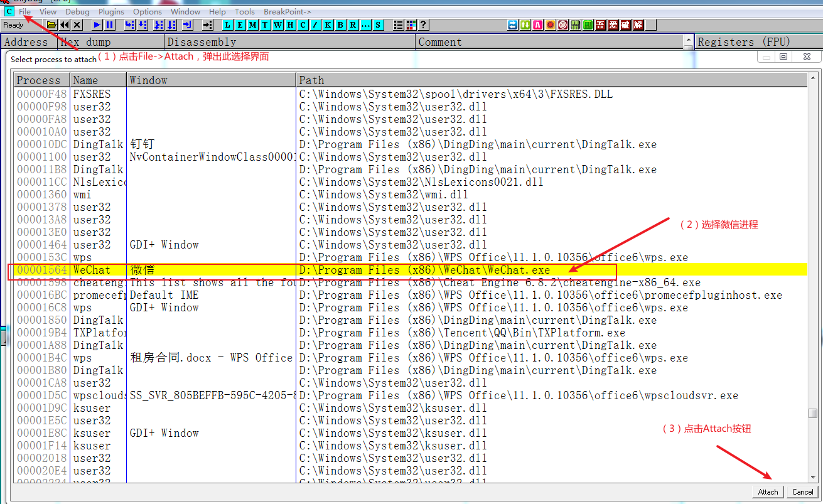
Task: Click the Disassembly column header
Action: pos(290,42)
